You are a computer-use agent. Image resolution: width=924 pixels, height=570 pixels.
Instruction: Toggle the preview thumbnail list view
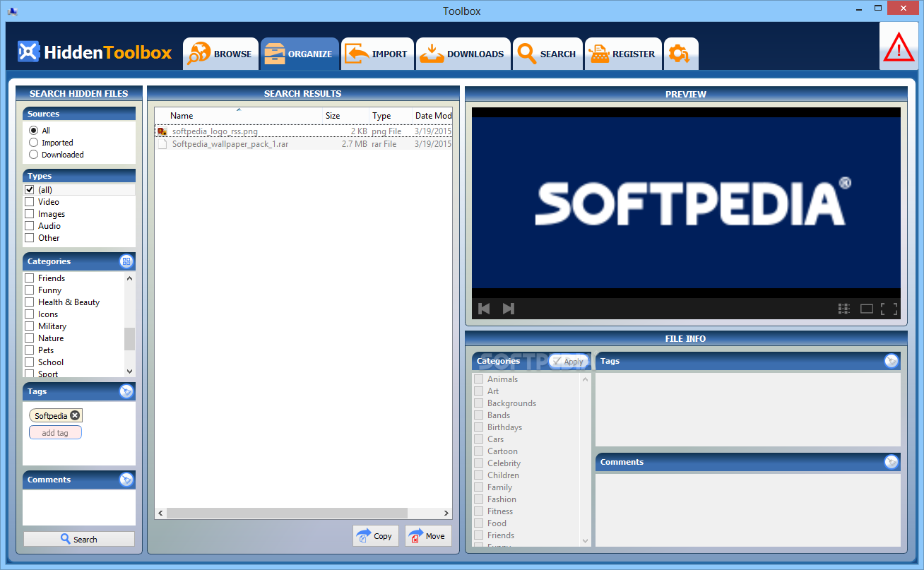(844, 309)
